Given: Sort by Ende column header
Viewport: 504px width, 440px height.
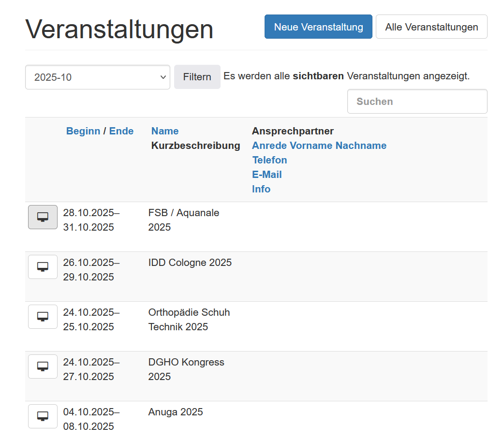Looking at the screenshot, I should [x=121, y=131].
